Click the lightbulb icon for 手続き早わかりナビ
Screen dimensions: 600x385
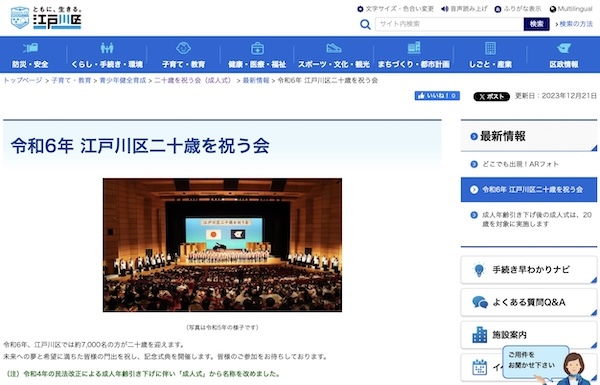point(479,269)
